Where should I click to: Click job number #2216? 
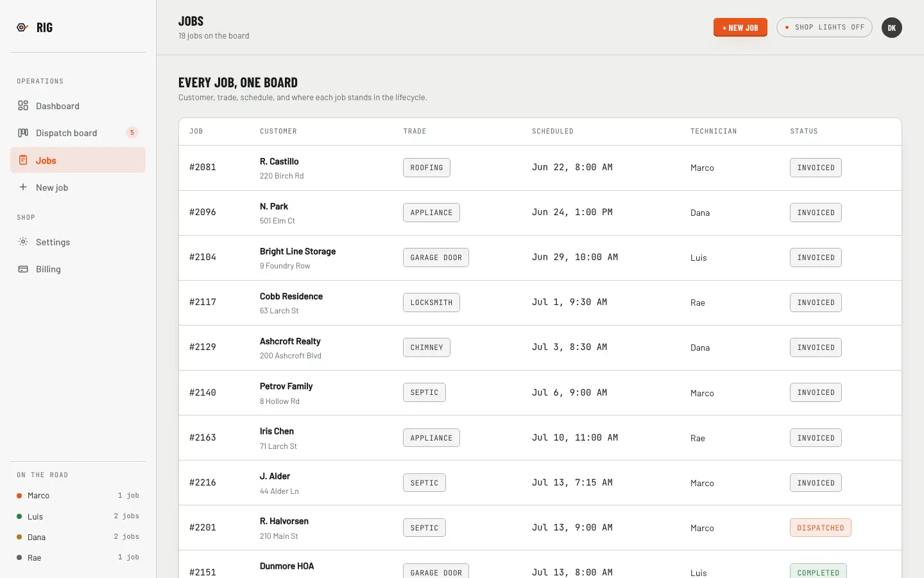point(203,482)
